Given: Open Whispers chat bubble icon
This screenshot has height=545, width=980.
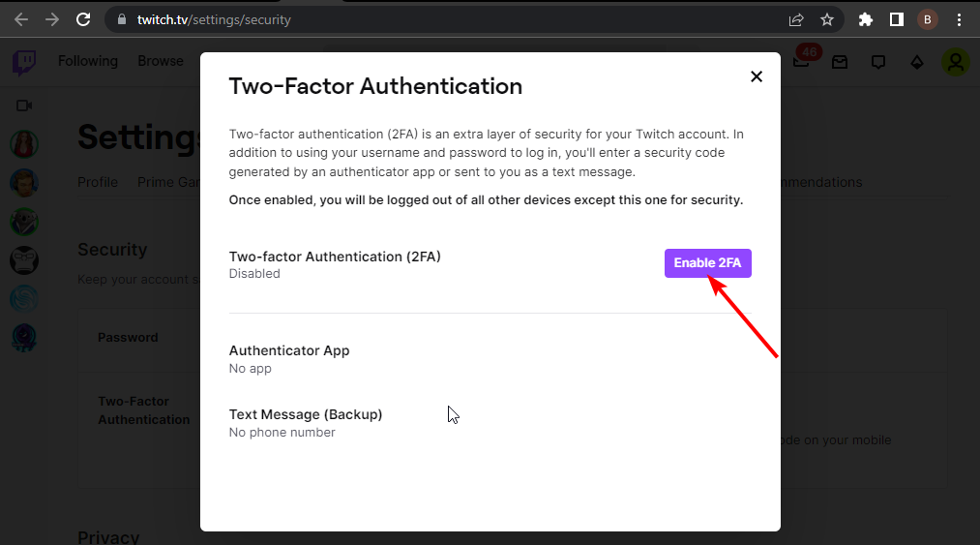Looking at the screenshot, I should click(878, 62).
